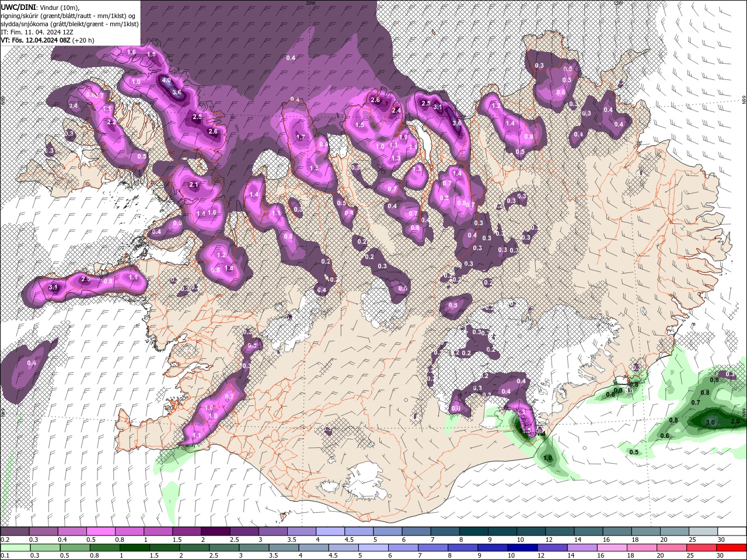The height and width of the screenshot is (560, 747).
Task: Click the 0.2 swatch in upper legend row
Action: pos(15,531)
